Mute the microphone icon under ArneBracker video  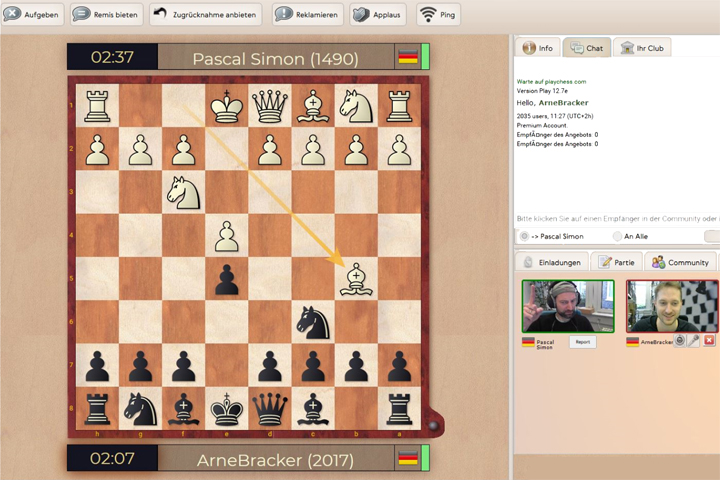pos(693,341)
